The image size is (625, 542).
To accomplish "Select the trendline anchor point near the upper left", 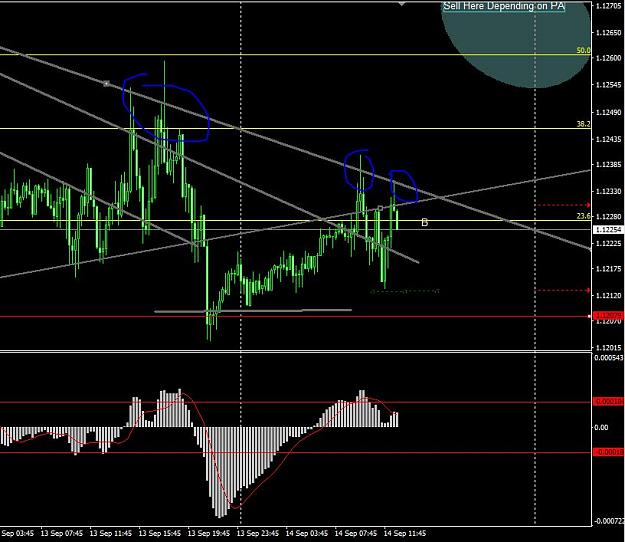I will (106, 84).
